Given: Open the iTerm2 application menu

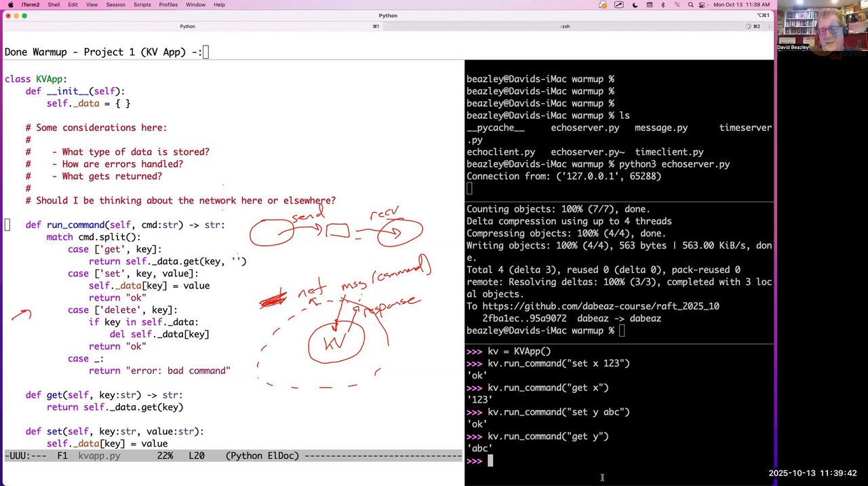Looking at the screenshot, I should (x=30, y=5).
